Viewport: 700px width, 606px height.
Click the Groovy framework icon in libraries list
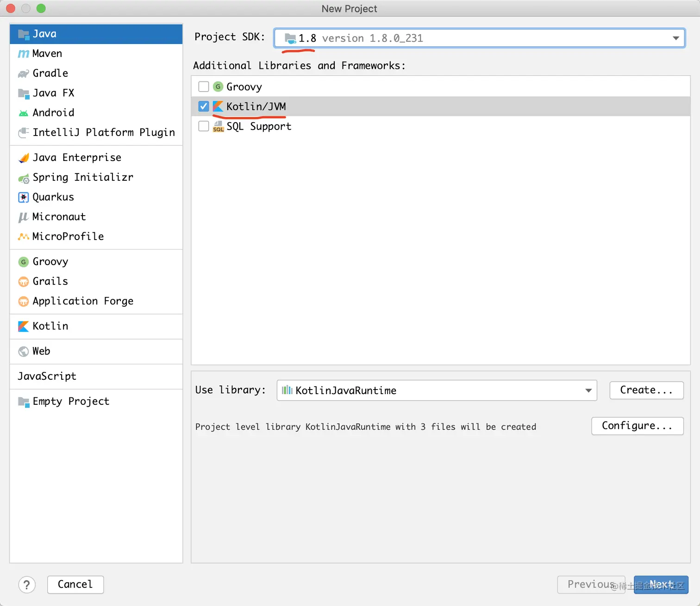coord(218,87)
